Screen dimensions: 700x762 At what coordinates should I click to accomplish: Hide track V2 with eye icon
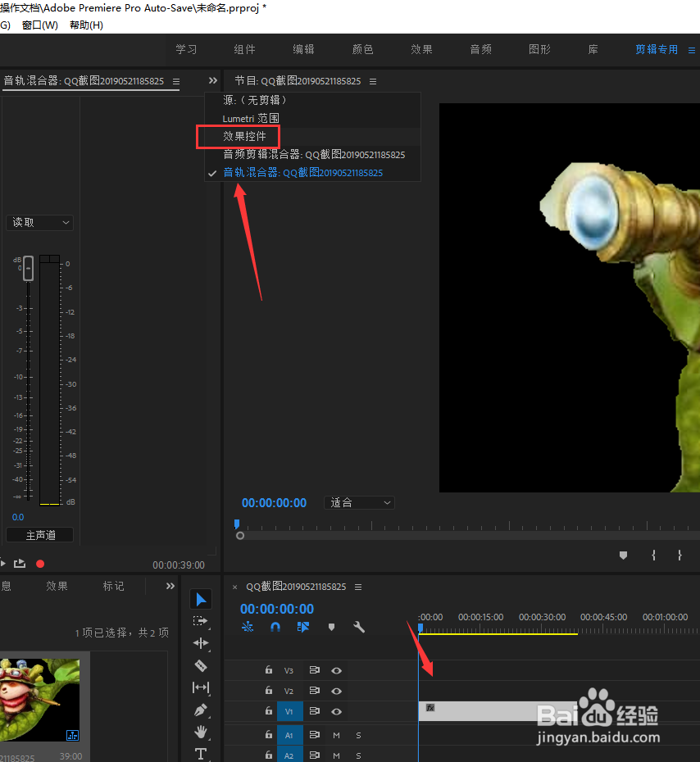pos(336,691)
